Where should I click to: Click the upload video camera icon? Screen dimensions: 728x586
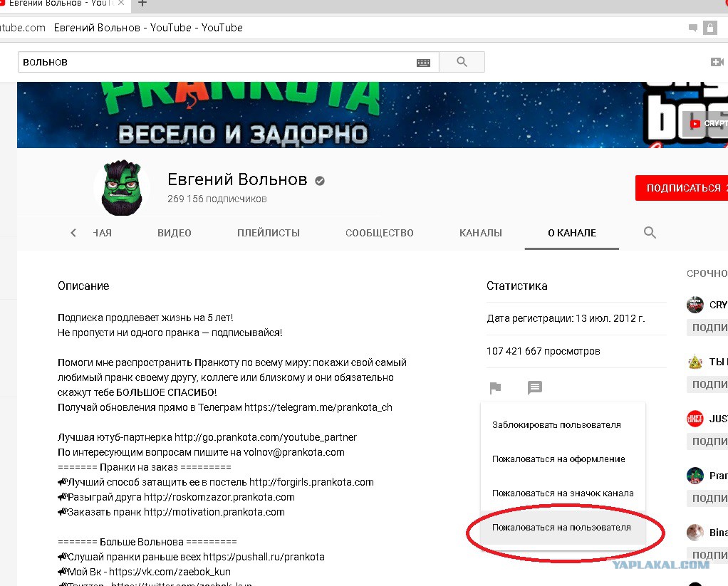click(x=717, y=62)
